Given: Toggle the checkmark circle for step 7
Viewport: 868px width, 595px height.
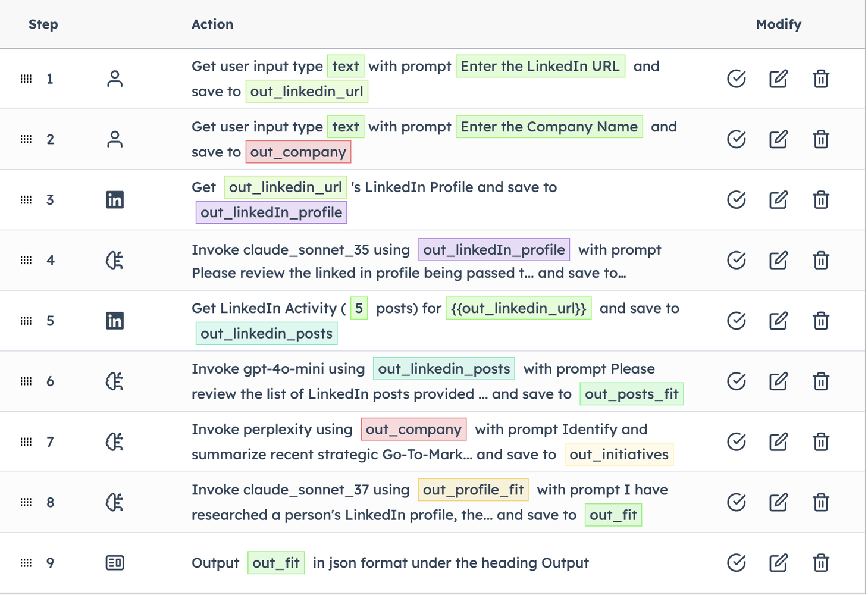Looking at the screenshot, I should [x=737, y=442].
